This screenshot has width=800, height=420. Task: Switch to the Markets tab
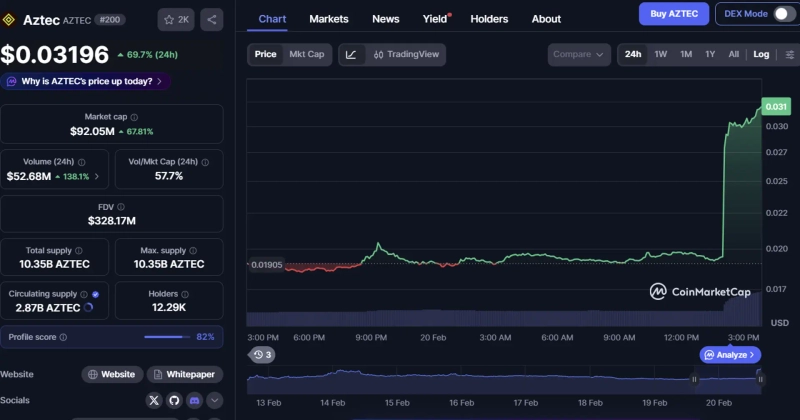(x=329, y=19)
